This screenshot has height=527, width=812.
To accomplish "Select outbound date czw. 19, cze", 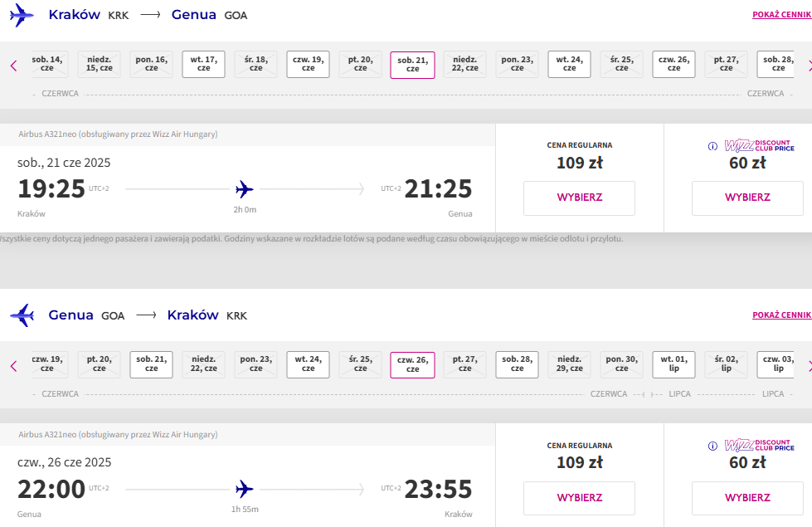I will click(x=308, y=64).
